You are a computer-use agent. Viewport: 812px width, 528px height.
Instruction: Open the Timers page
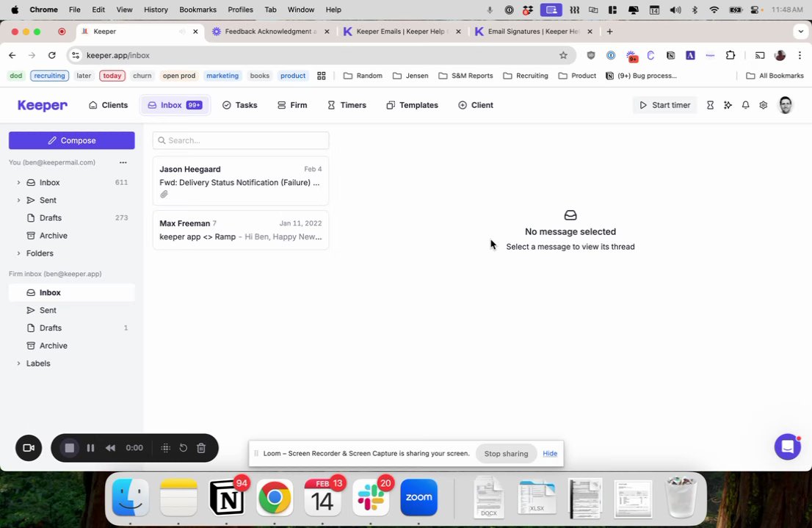pyautogui.click(x=347, y=105)
